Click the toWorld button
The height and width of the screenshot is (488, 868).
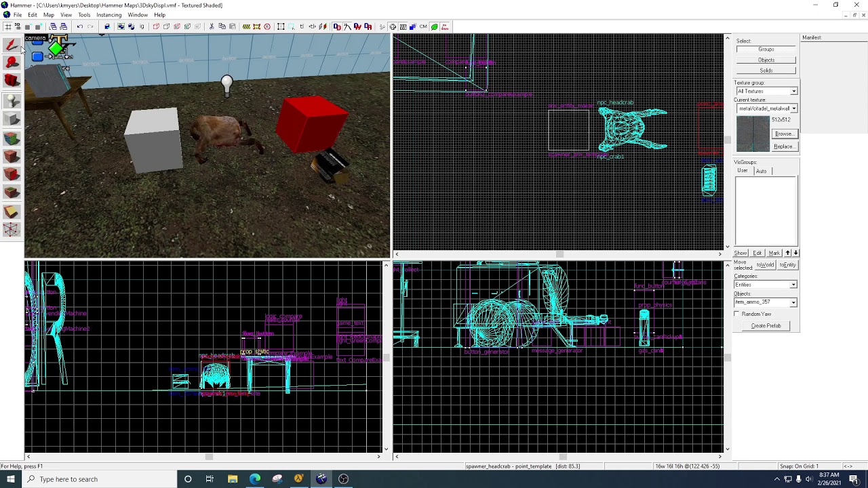(765, 265)
